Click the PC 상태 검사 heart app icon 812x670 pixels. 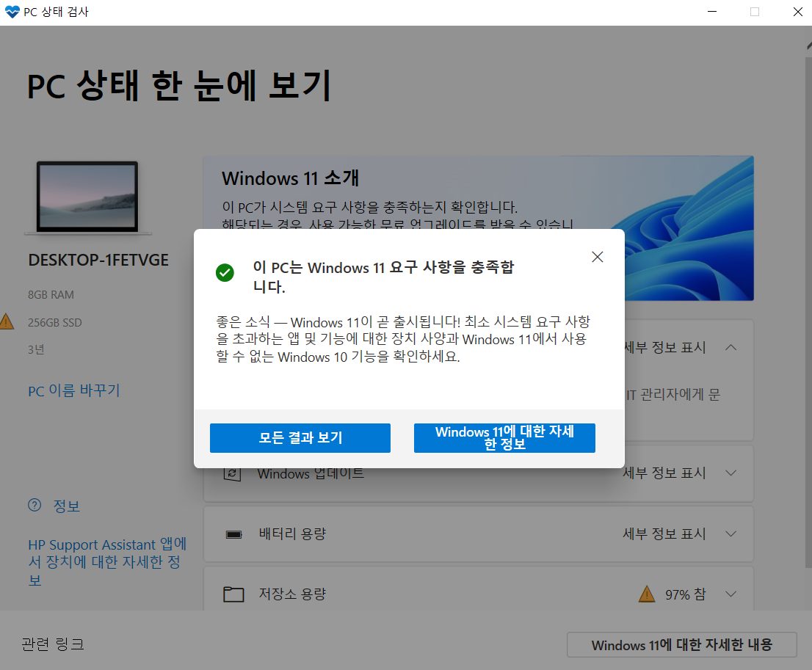[x=12, y=12]
